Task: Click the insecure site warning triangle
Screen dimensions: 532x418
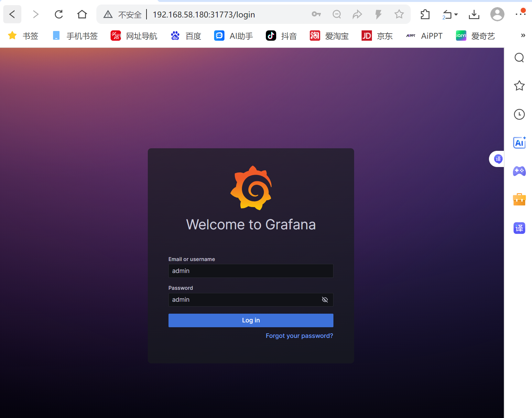Action: point(108,14)
